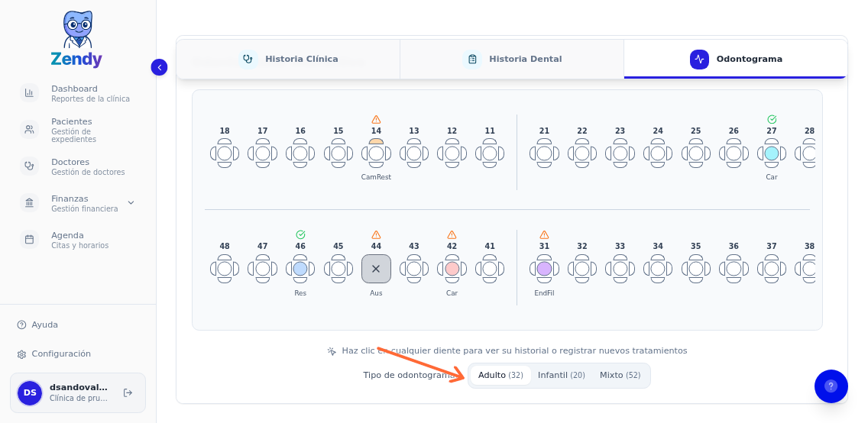The width and height of the screenshot is (868, 423).
Task: Click tooth 27 marked with caries
Action: 772,153
